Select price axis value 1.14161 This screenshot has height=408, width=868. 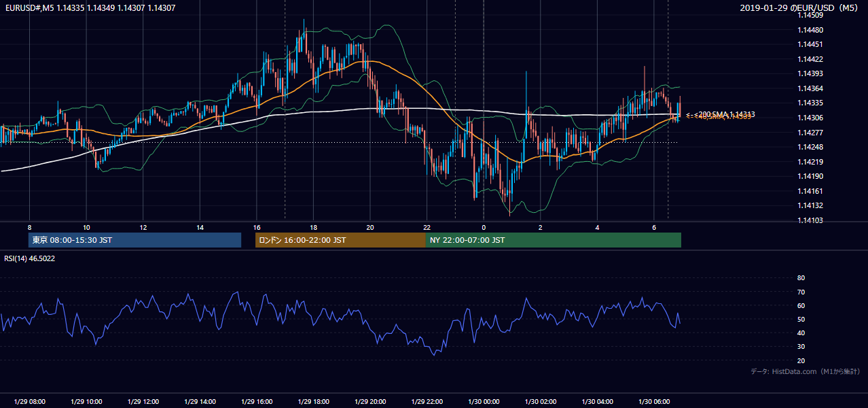point(810,191)
